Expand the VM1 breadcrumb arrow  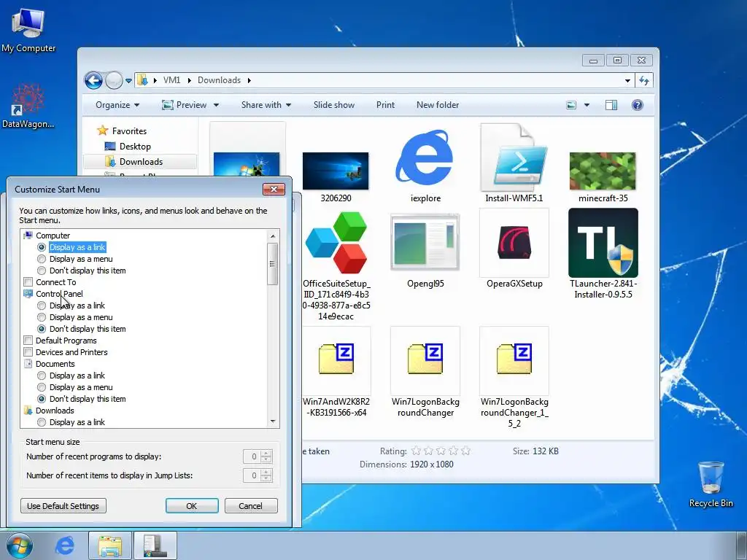tap(189, 80)
